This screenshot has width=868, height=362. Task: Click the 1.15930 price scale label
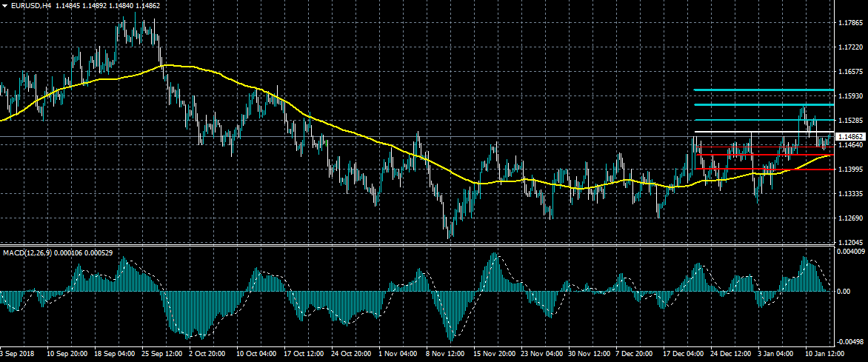coord(849,96)
